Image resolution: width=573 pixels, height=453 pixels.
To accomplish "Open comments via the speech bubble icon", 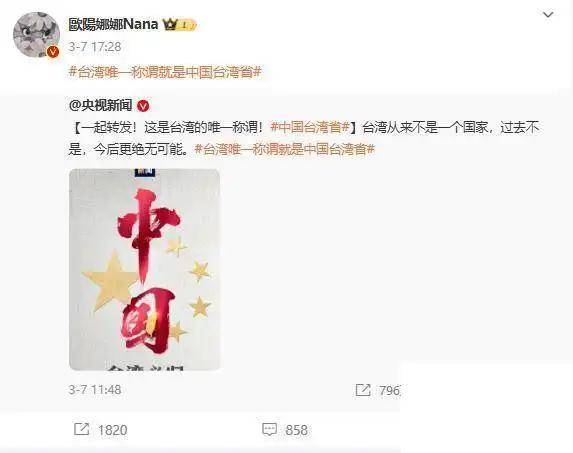I will [x=270, y=430].
